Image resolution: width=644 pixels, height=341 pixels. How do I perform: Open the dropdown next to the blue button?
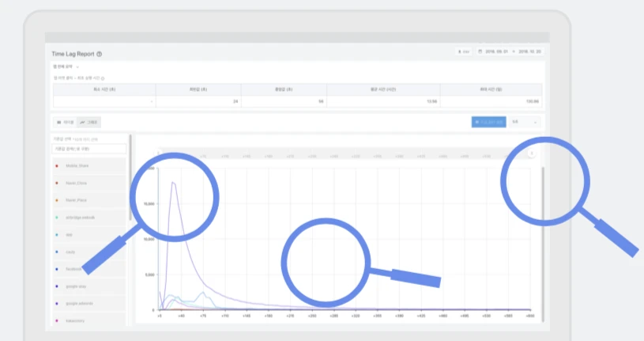[525, 122]
